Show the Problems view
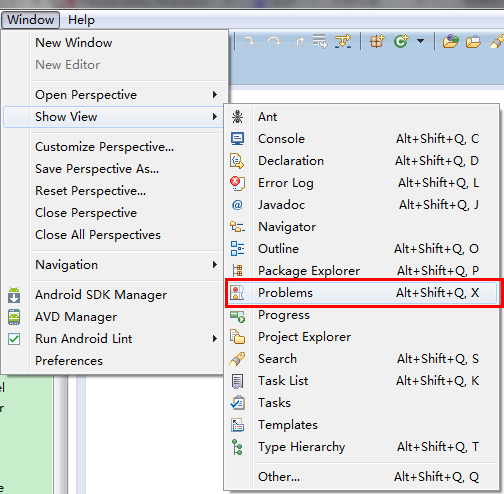Screen dimensions: 504x494 (x=361, y=293)
